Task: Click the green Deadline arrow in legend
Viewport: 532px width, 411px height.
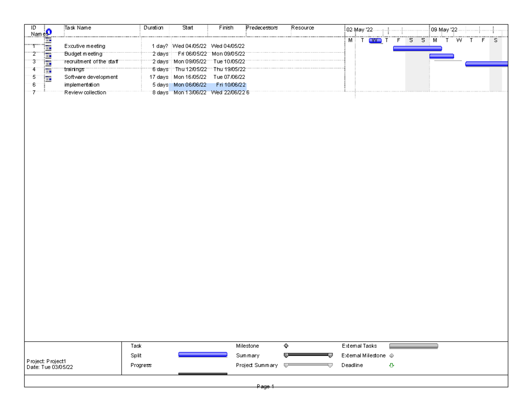Action: tap(391, 365)
